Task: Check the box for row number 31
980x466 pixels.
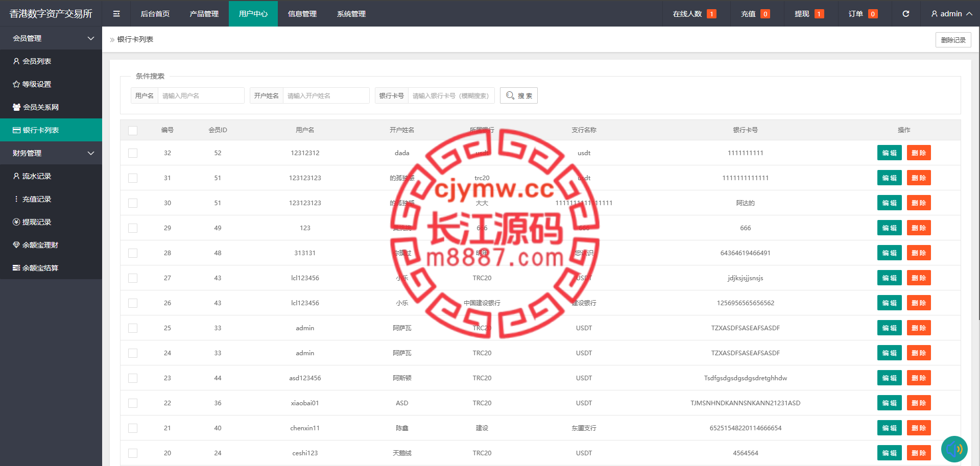Action: [x=133, y=178]
